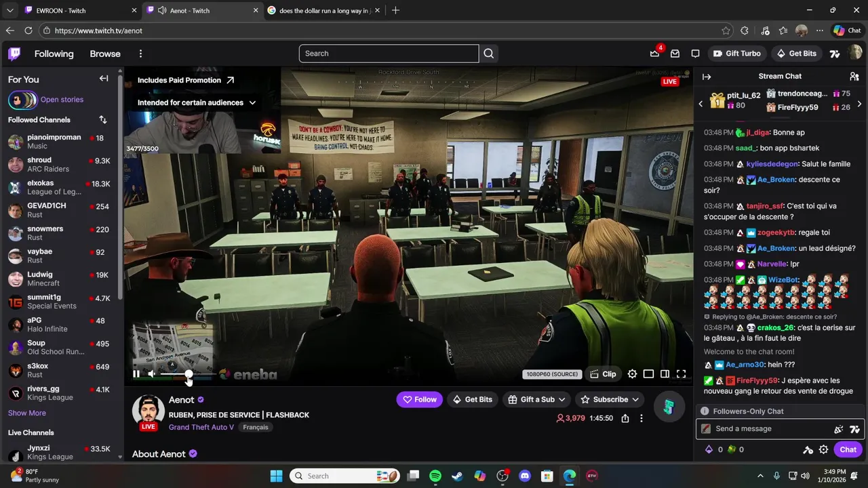This screenshot has width=868, height=488.
Task: Click the Français language tag
Action: tap(256, 427)
